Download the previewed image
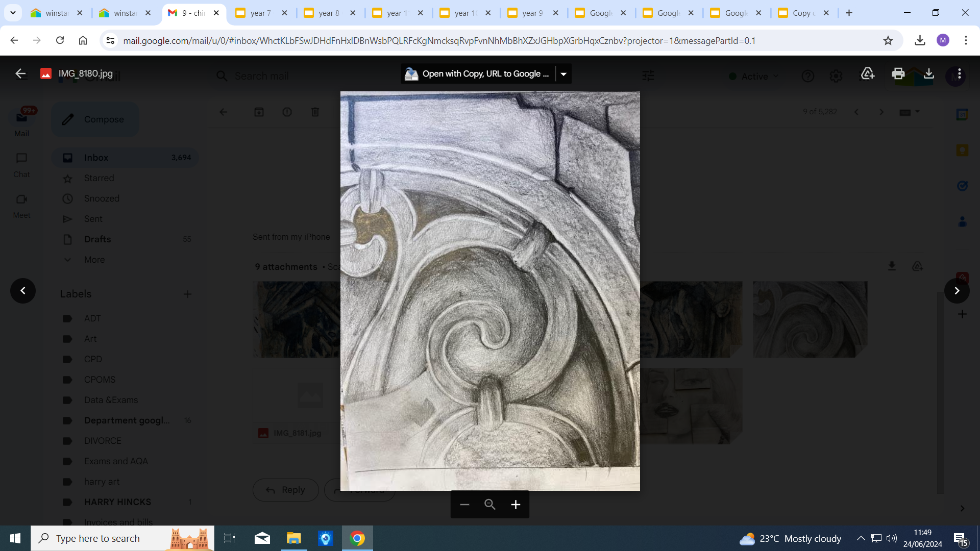Screen dimensions: 980x551 [x=929, y=73]
